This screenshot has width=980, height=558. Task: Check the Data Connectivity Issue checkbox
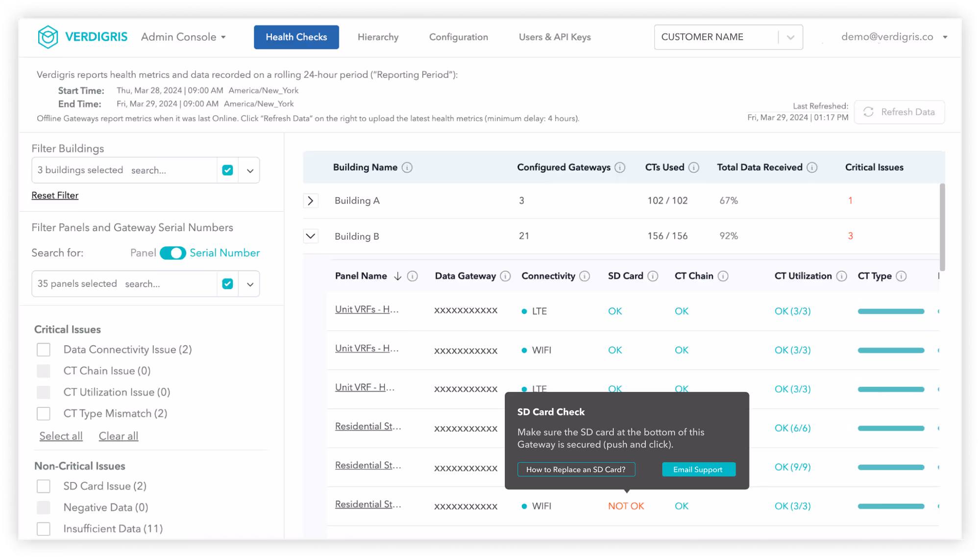click(44, 350)
